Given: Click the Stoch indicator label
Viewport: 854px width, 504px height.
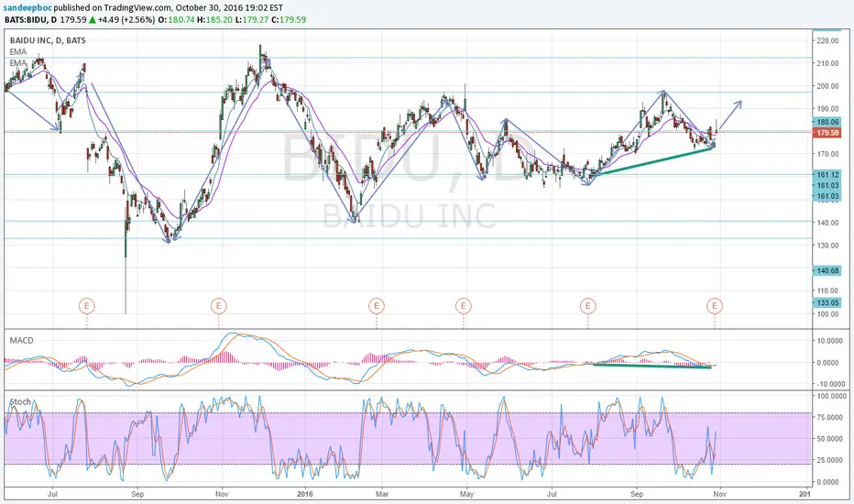Looking at the screenshot, I should (20, 401).
